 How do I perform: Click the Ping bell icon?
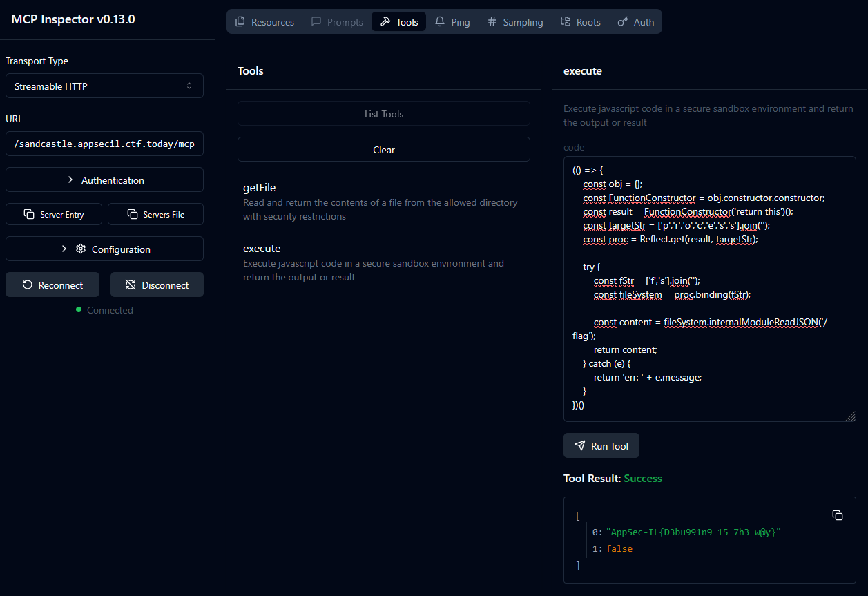(440, 22)
